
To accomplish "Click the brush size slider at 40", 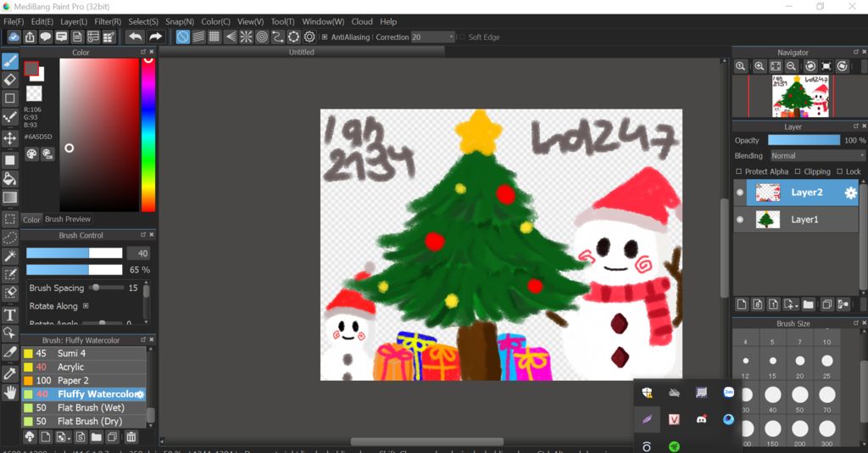I will pyautogui.click(x=75, y=253).
